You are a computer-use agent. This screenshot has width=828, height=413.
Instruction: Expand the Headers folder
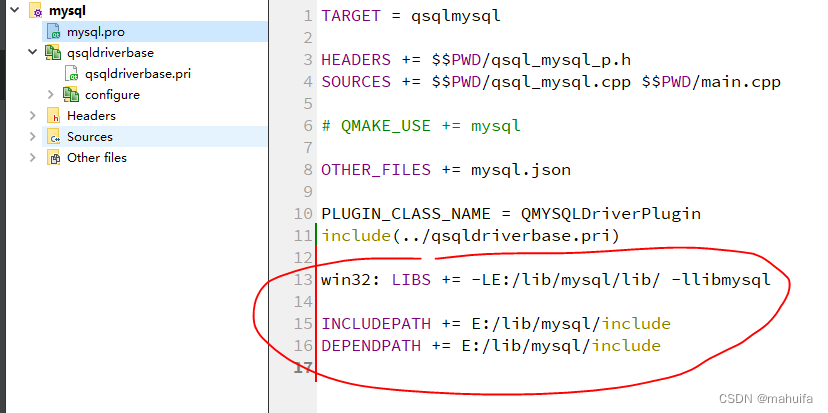click(x=33, y=116)
